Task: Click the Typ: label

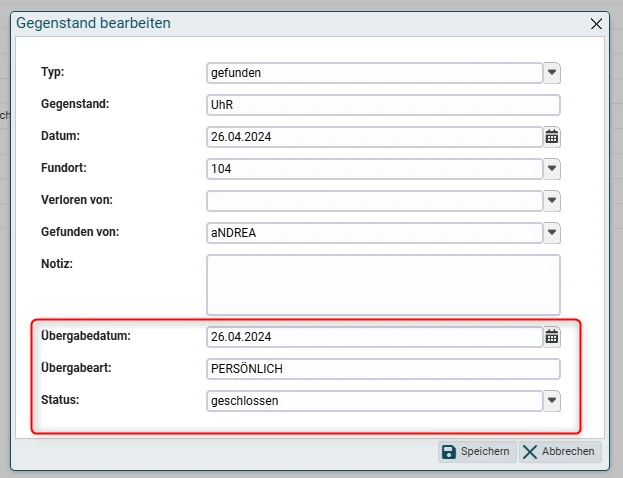Action: (52, 72)
